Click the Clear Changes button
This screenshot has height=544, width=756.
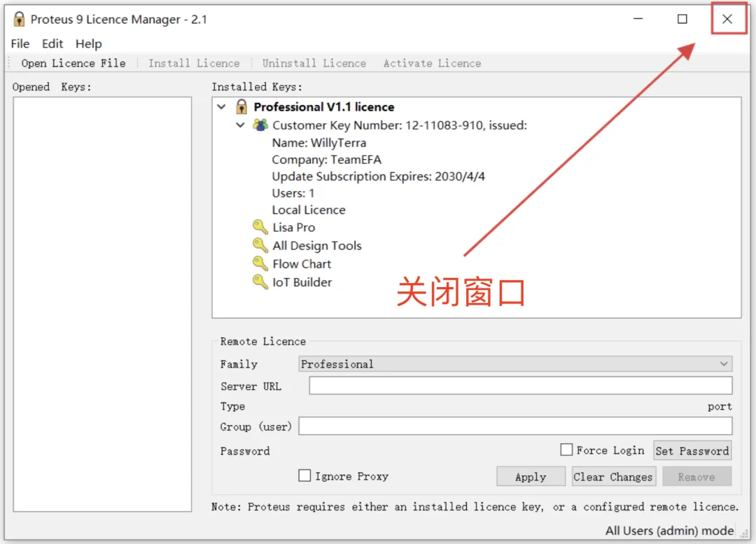point(613,477)
